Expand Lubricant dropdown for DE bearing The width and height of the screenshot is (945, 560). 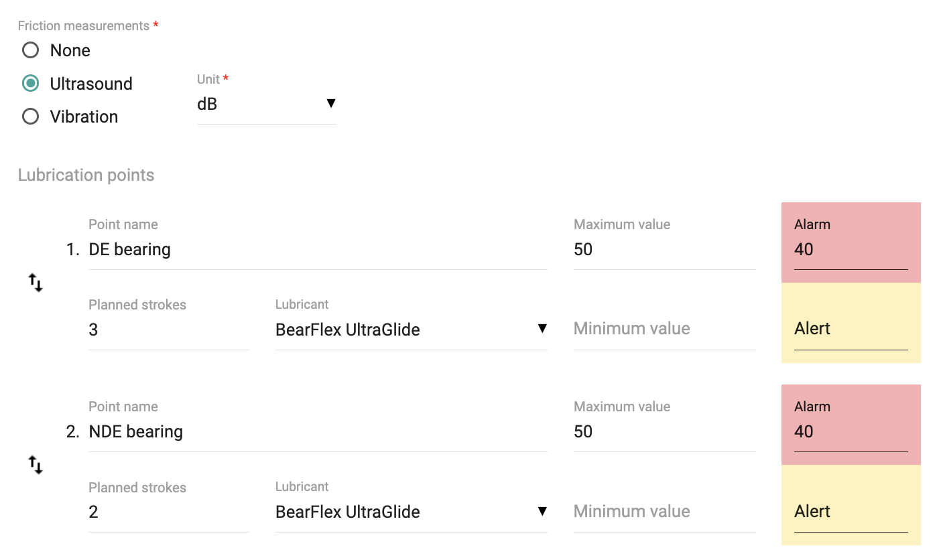(412, 330)
